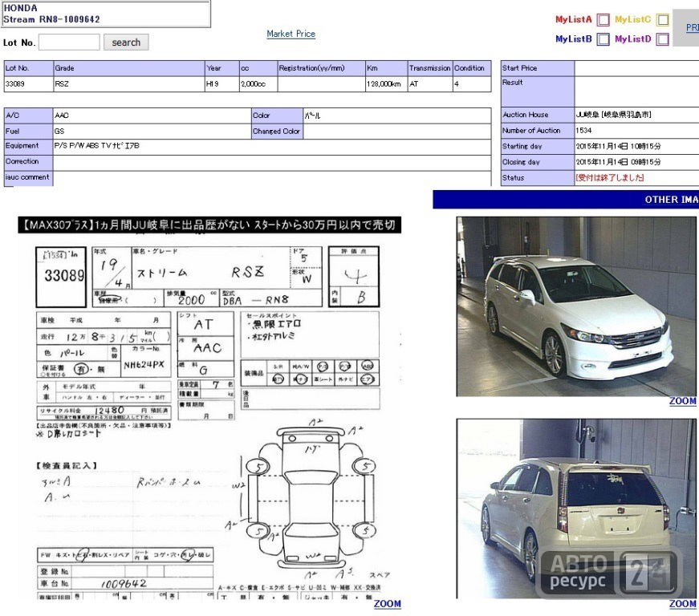Image resolution: width=699 pixels, height=616 pixels.
Task: Click the Lot No. input field
Action: coord(69,43)
